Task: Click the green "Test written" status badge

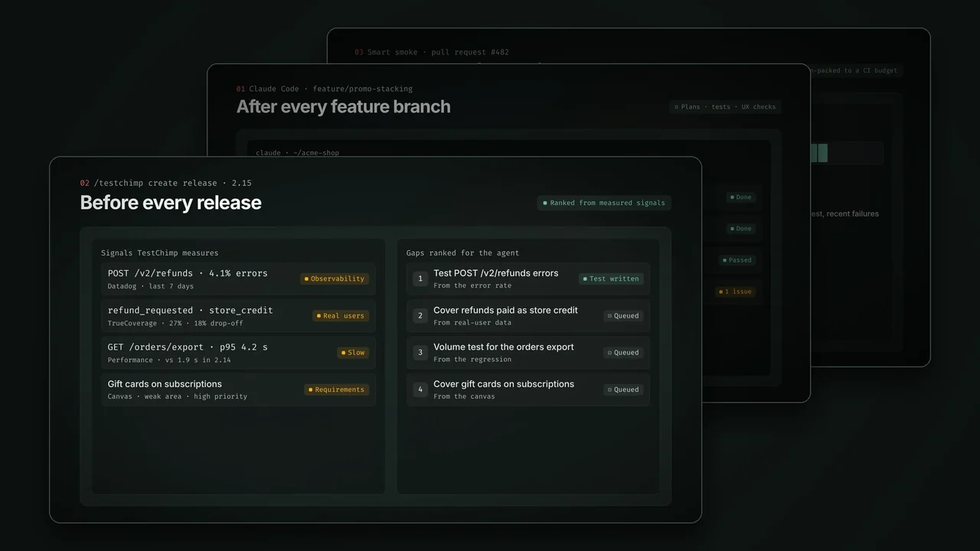Action: 611,279
